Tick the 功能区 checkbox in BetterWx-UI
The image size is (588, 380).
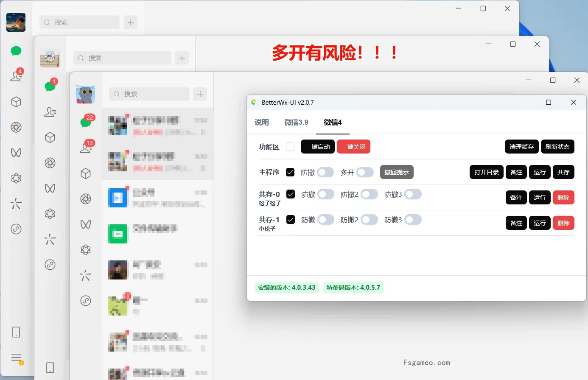click(x=290, y=147)
